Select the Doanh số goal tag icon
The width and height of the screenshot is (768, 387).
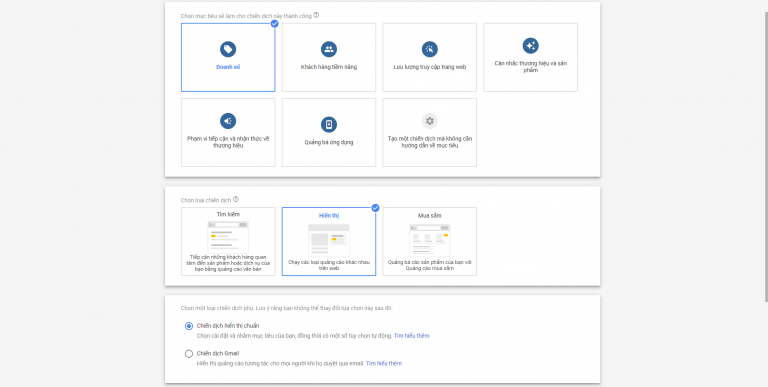pos(228,49)
